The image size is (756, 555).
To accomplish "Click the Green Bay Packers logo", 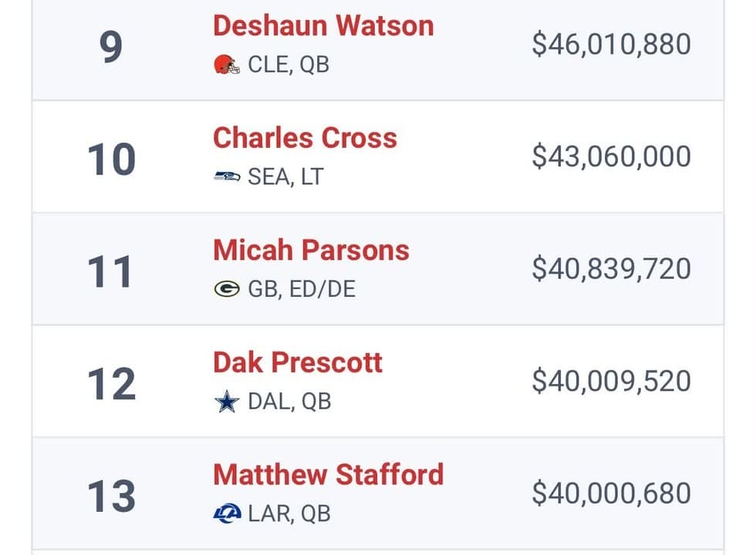I will pos(227,288).
